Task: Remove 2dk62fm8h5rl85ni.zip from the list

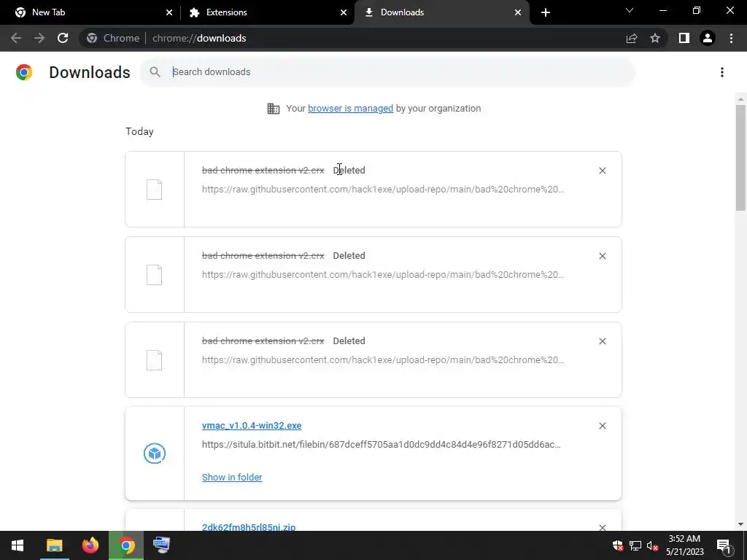Action: (x=602, y=526)
